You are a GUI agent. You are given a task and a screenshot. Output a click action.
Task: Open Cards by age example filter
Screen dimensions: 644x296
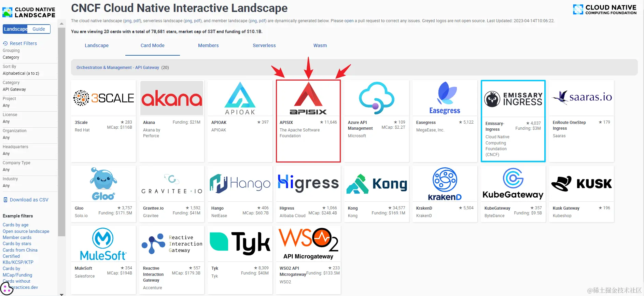pos(16,225)
